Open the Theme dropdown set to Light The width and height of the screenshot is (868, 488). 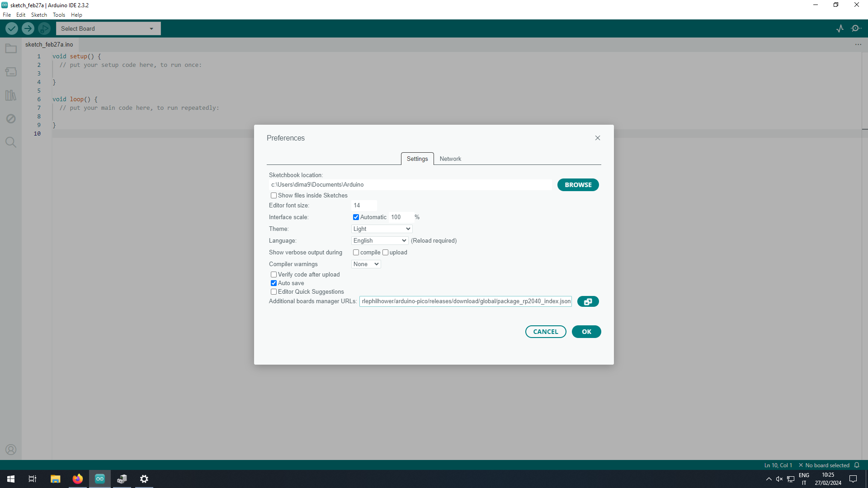click(382, 229)
